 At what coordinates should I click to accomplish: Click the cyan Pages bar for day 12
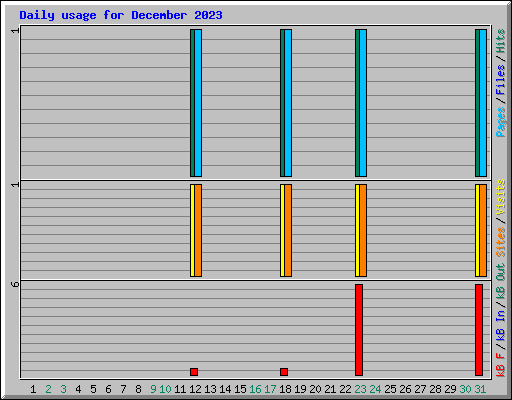coord(198,103)
